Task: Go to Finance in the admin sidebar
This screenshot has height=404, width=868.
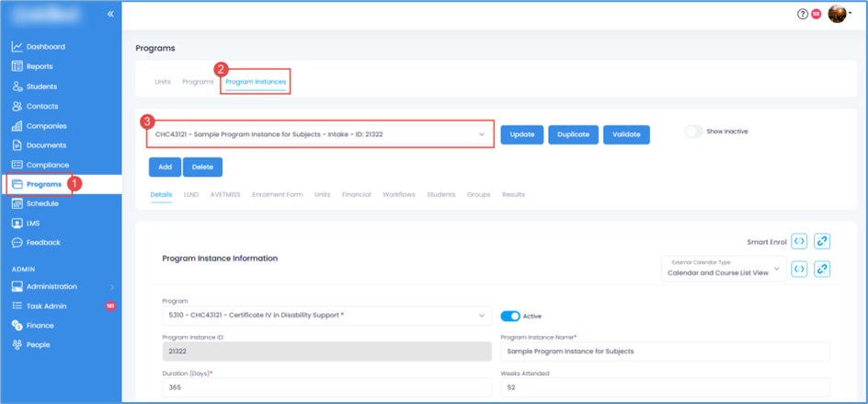Action: coord(40,326)
